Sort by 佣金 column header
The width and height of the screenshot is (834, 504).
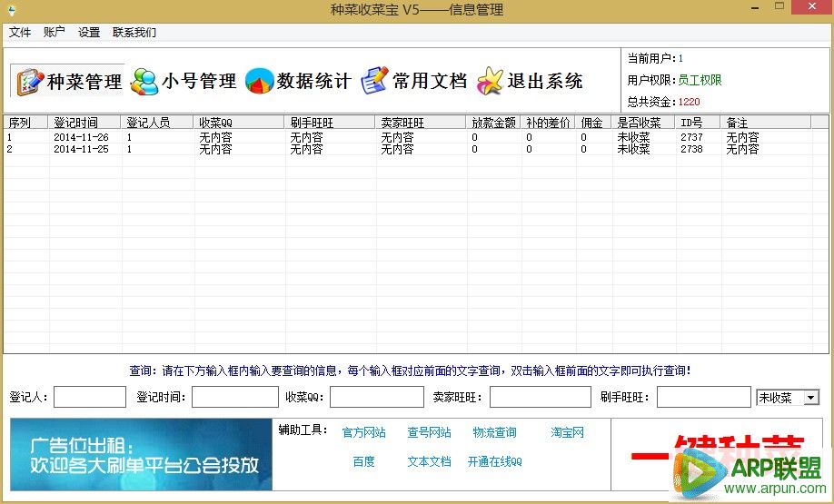tap(593, 123)
